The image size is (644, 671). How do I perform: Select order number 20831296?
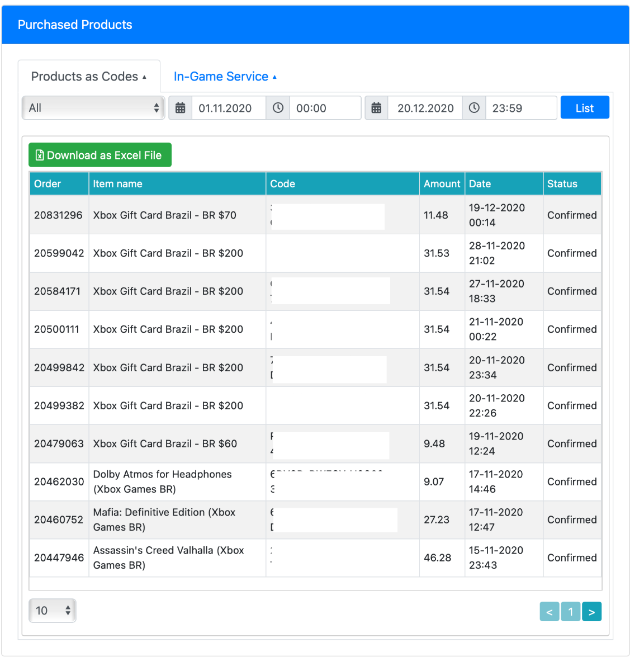coord(58,215)
